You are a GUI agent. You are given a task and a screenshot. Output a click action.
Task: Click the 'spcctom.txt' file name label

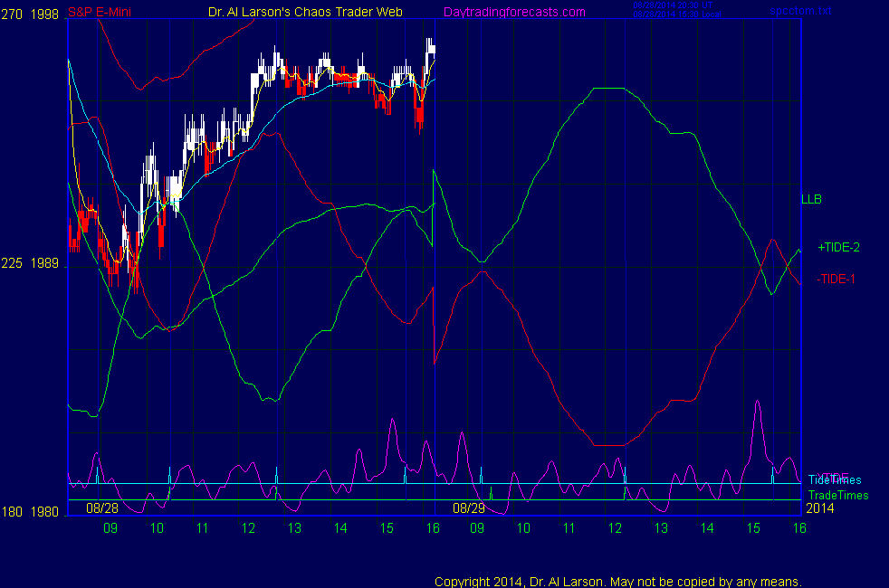[x=800, y=11]
